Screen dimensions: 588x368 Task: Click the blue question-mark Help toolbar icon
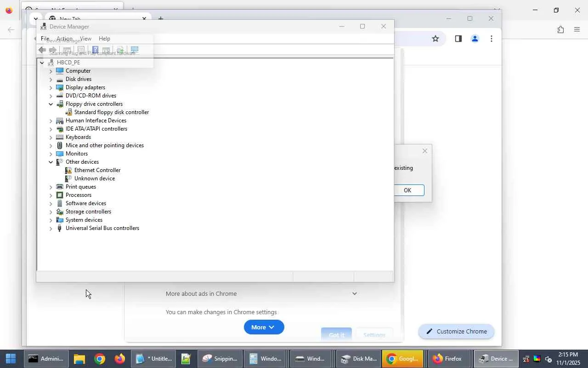pos(95,50)
